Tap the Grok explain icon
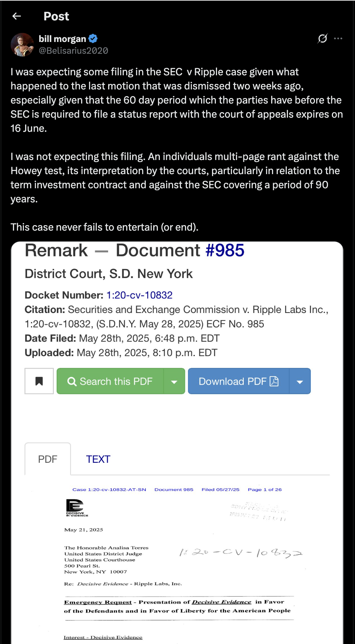The height and width of the screenshot is (644, 355). coord(322,38)
